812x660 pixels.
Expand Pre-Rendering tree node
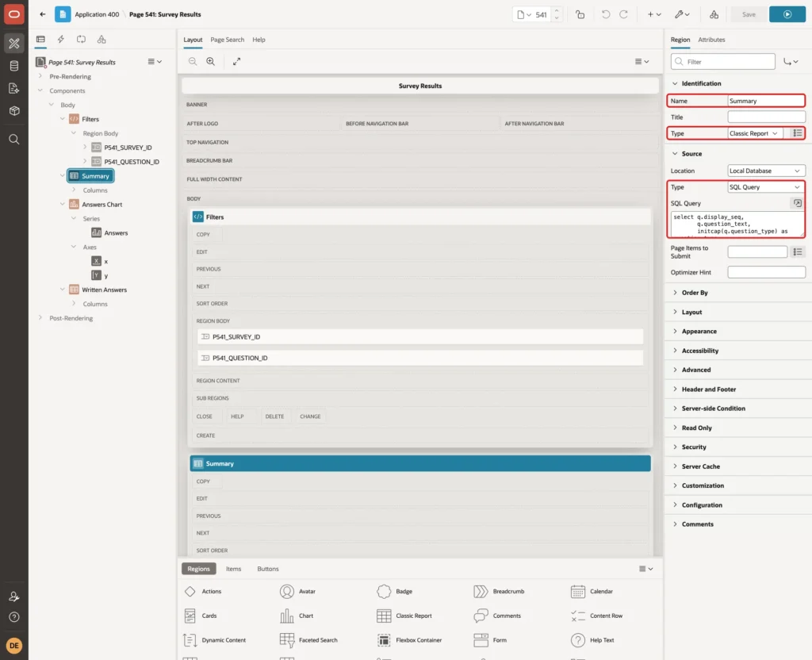click(x=40, y=76)
